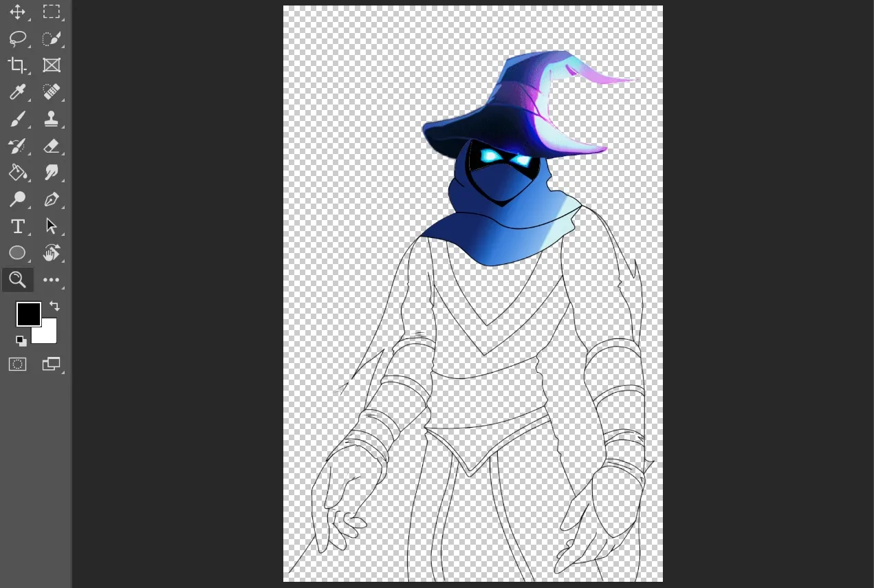
Task: Select the Frame tool
Action: click(52, 65)
